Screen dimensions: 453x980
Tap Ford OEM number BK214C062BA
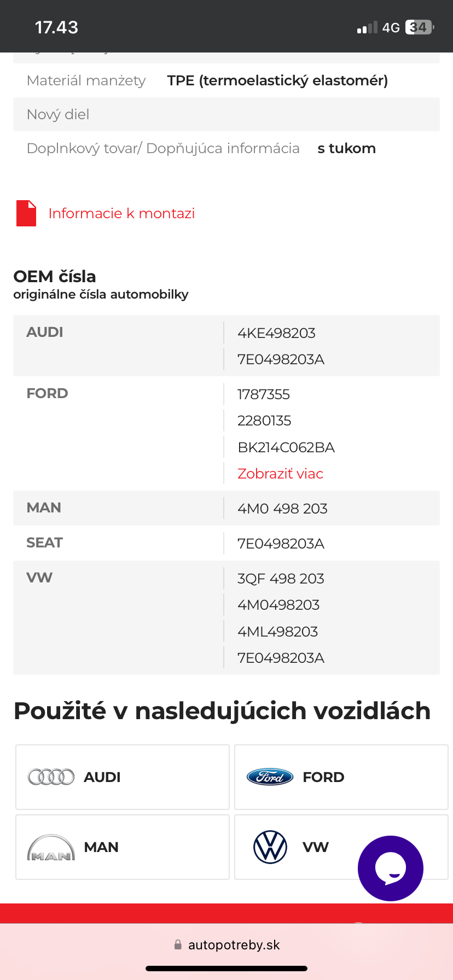(x=286, y=447)
